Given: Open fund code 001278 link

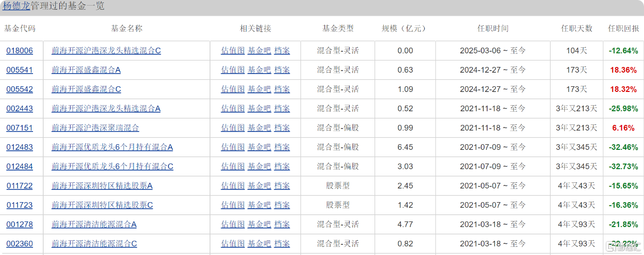Looking at the screenshot, I should [20, 225].
